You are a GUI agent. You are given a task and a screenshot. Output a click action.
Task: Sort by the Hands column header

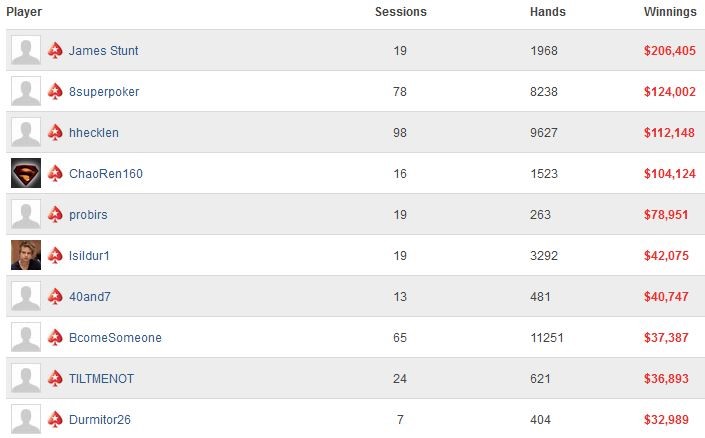point(548,12)
